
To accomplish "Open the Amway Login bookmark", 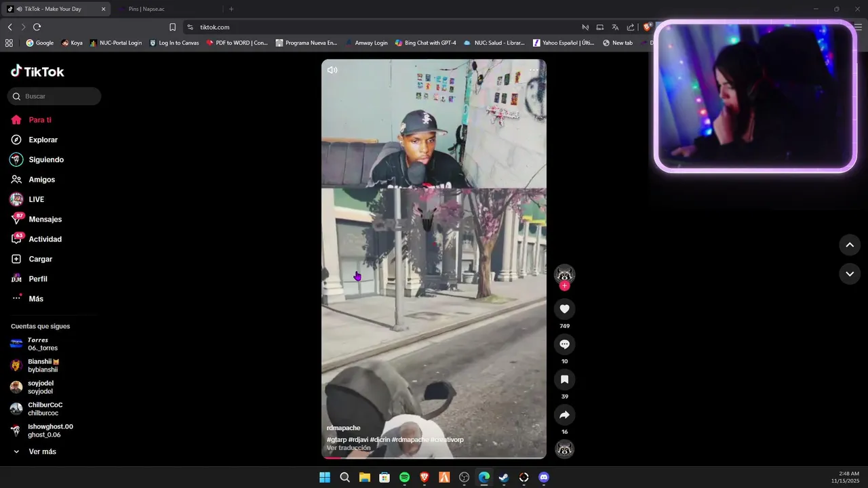I will (x=366, y=43).
